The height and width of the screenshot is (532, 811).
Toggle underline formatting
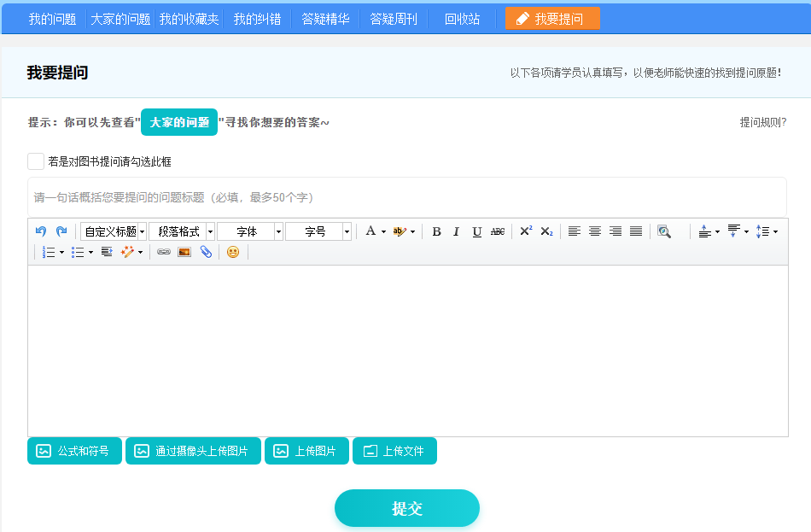coord(476,230)
